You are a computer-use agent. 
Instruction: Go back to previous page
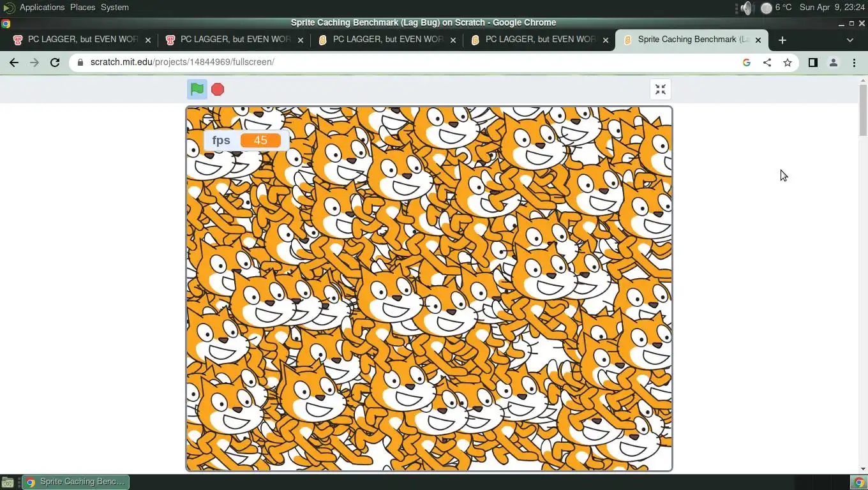coord(13,63)
